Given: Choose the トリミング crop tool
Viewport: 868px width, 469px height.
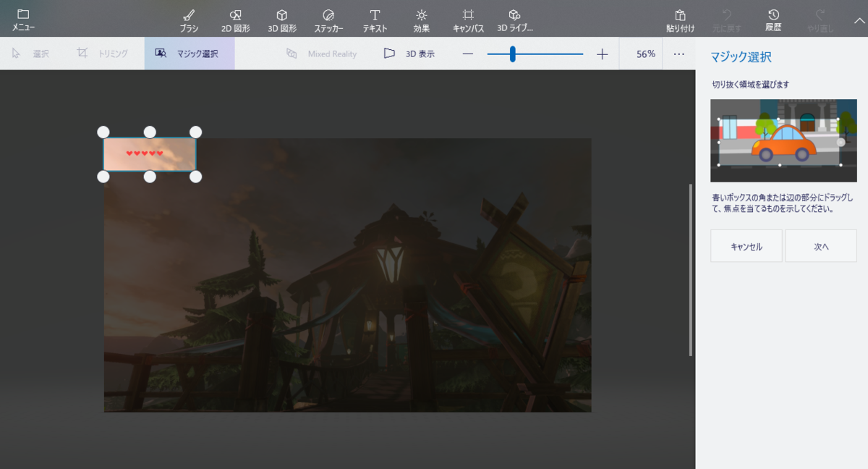Looking at the screenshot, I should pyautogui.click(x=102, y=54).
